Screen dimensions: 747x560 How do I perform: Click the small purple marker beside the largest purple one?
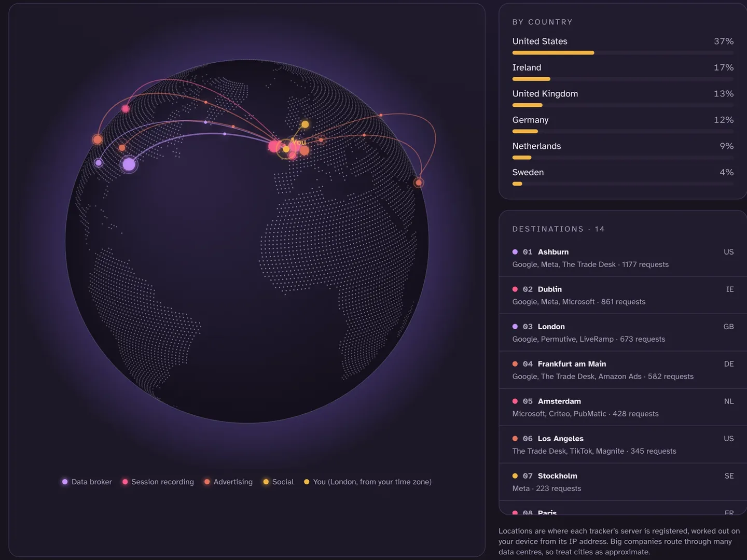pyautogui.click(x=99, y=163)
